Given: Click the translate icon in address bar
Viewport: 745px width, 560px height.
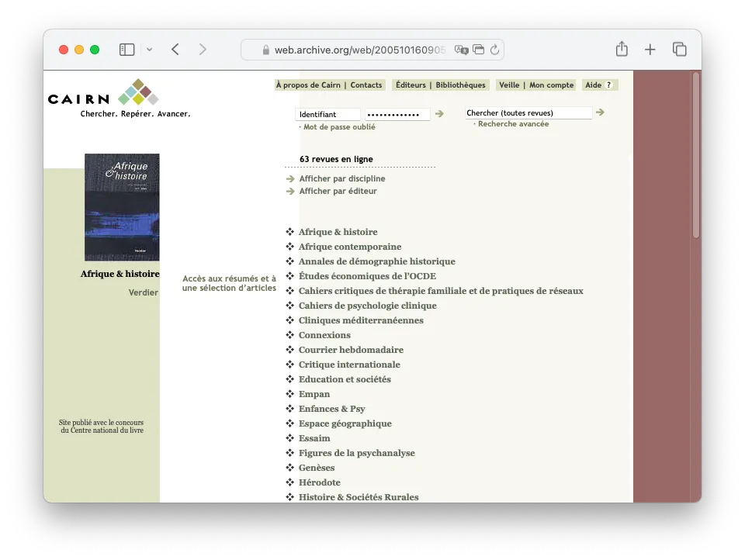Looking at the screenshot, I should pyautogui.click(x=461, y=50).
